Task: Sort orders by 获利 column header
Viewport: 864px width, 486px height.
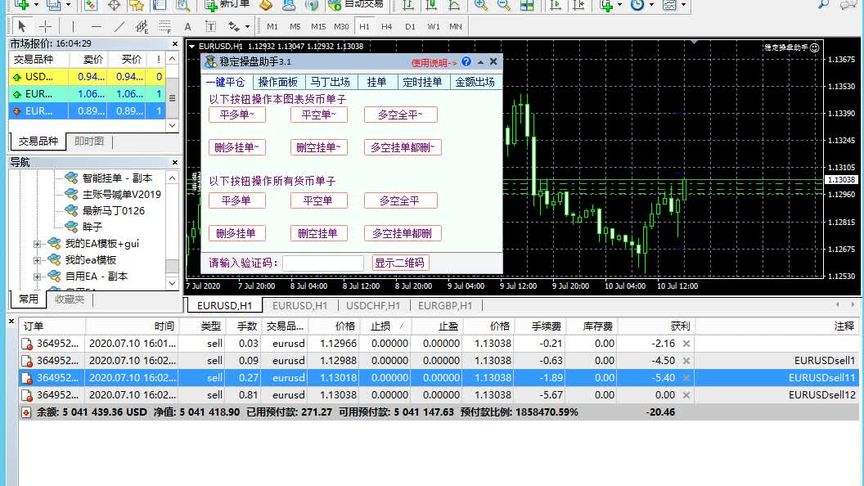Action: click(x=656, y=326)
